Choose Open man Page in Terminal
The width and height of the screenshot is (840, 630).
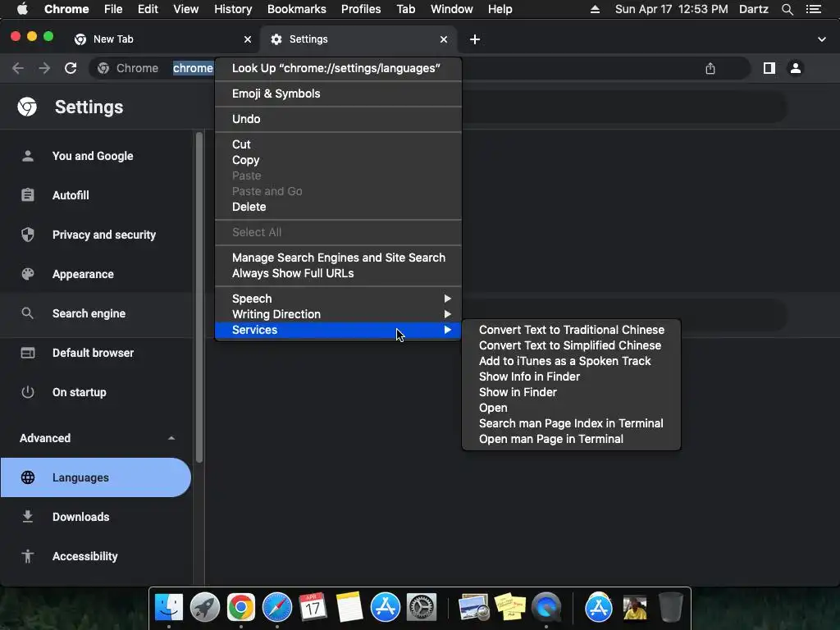point(571,438)
